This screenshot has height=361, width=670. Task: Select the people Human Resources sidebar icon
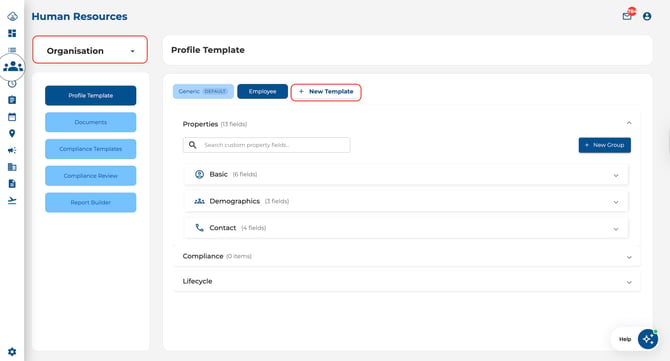pyautogui.click(x=13, y=66)
